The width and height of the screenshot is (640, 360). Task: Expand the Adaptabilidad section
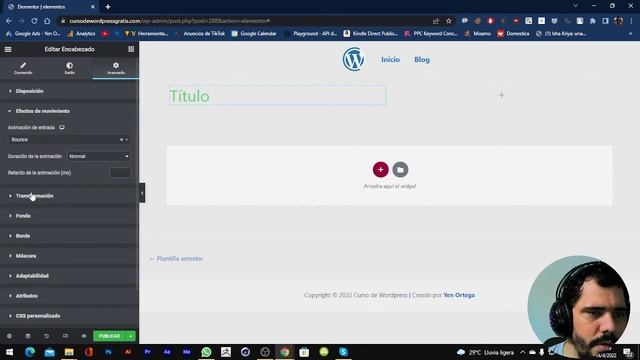[69, 276]
